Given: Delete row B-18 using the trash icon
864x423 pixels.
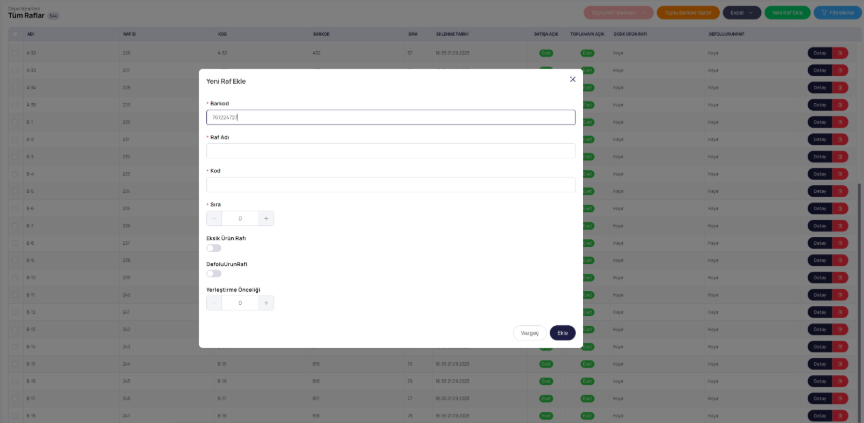Looking at the screenshot, I should click(840, 416).
